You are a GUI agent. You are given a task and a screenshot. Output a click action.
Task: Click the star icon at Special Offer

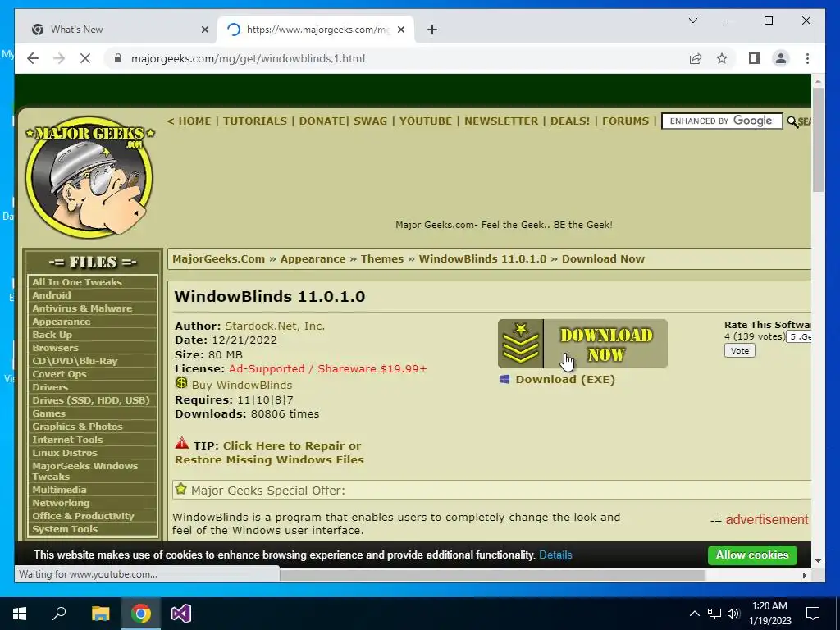[181, 489]
